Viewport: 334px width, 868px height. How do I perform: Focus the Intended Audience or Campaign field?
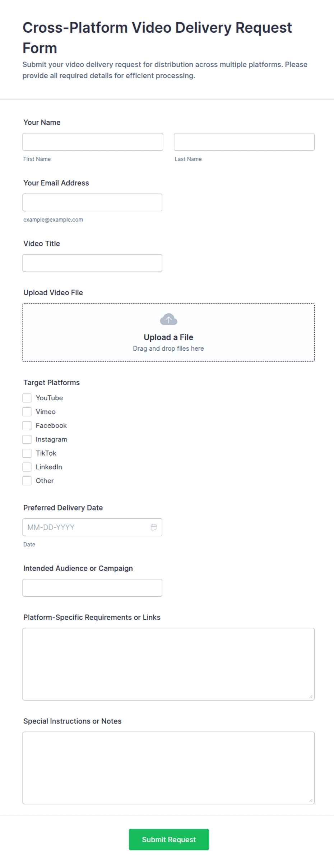(92, 588)
